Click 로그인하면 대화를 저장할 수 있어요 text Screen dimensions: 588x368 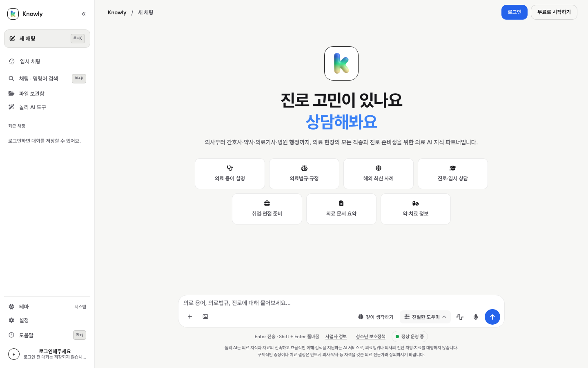pos(45,141)
